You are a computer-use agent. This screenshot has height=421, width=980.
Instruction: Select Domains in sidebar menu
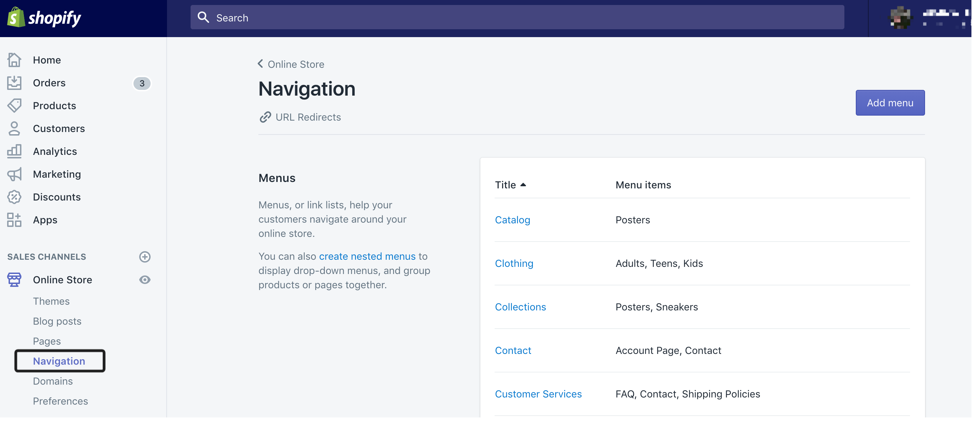[53, 381]
